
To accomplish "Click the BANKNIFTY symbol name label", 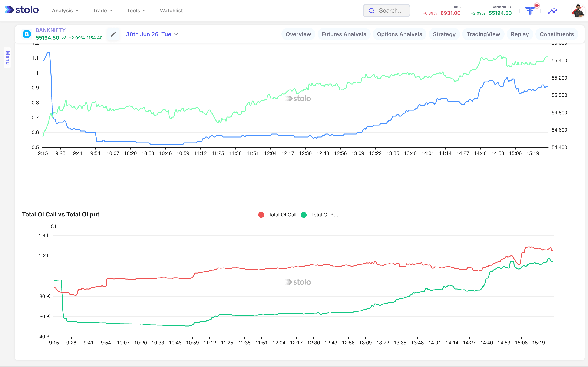I will pos(50,30).
